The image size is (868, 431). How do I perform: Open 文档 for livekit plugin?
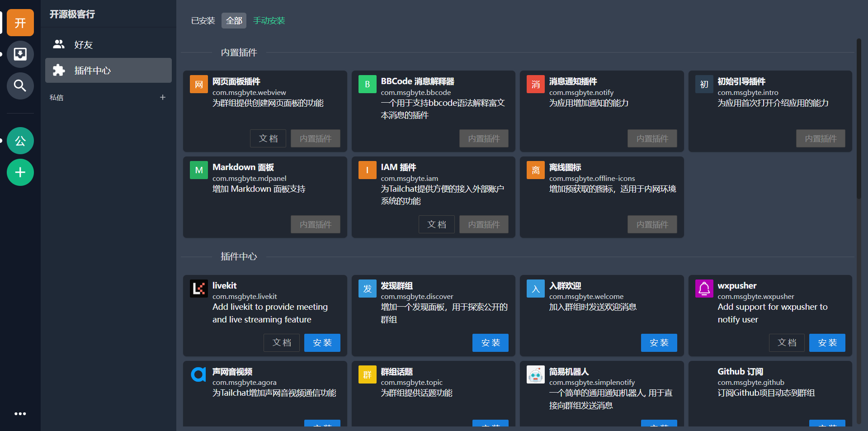click(282, 343)
